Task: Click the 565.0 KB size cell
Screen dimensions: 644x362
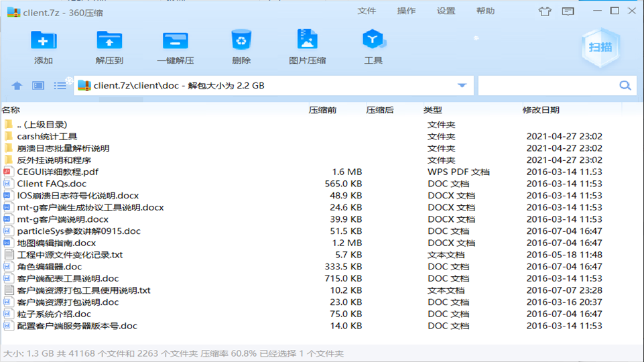Action: click(343, 184)
